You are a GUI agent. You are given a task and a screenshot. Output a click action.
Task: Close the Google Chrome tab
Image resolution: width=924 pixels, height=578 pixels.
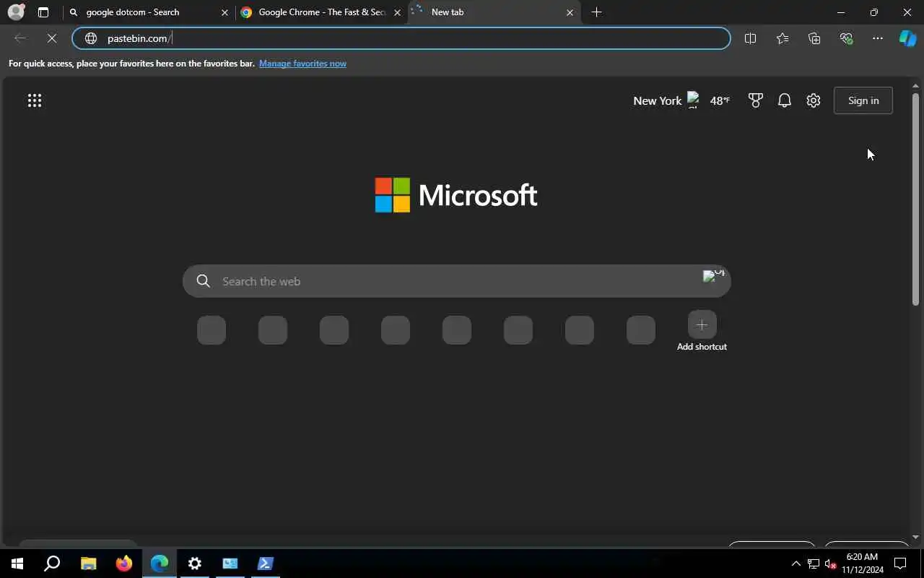(397, 12)
